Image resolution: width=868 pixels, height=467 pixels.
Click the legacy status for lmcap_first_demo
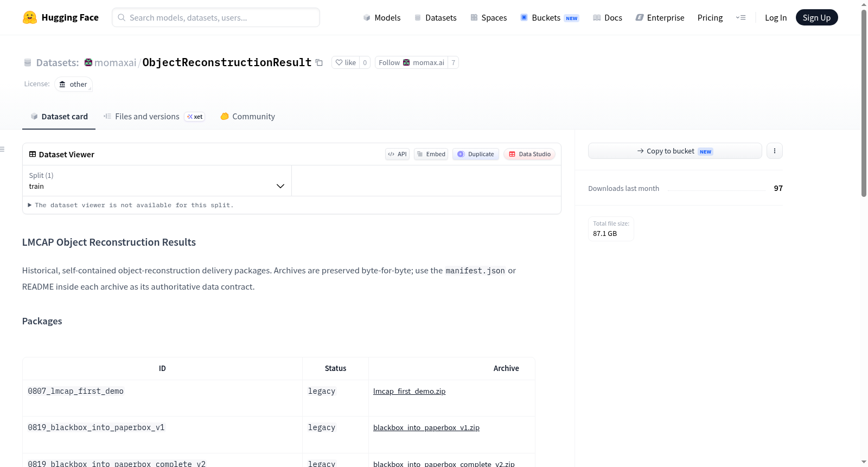click(322, 391)
